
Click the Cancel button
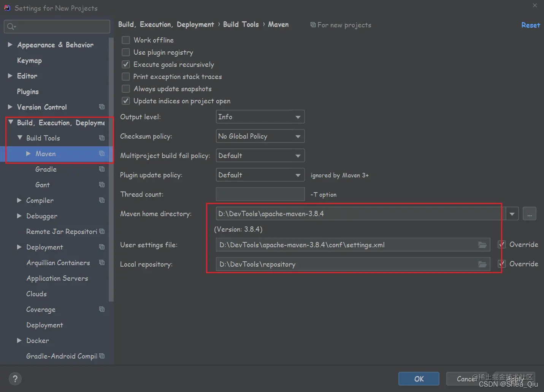(x=467, y=379)
